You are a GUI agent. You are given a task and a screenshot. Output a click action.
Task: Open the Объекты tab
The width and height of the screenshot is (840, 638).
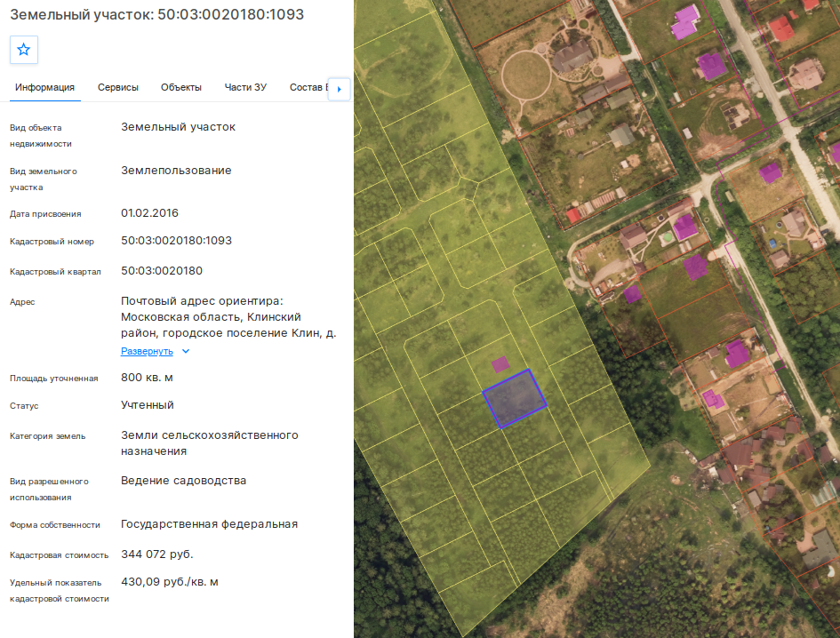click(x=181, y=87)
